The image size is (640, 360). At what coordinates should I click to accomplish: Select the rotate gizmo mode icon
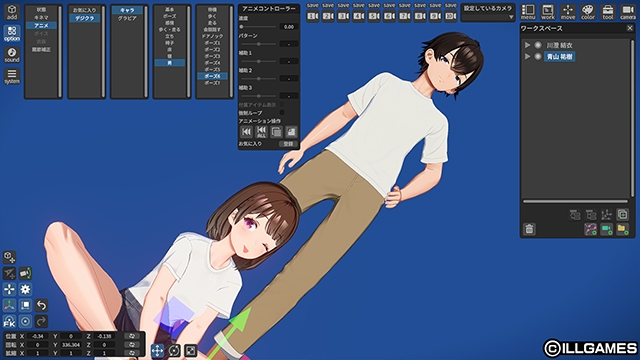click(x=174, y=350)
